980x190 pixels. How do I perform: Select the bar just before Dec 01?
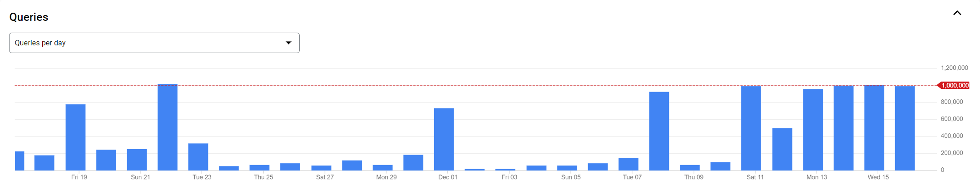(413, 163)
